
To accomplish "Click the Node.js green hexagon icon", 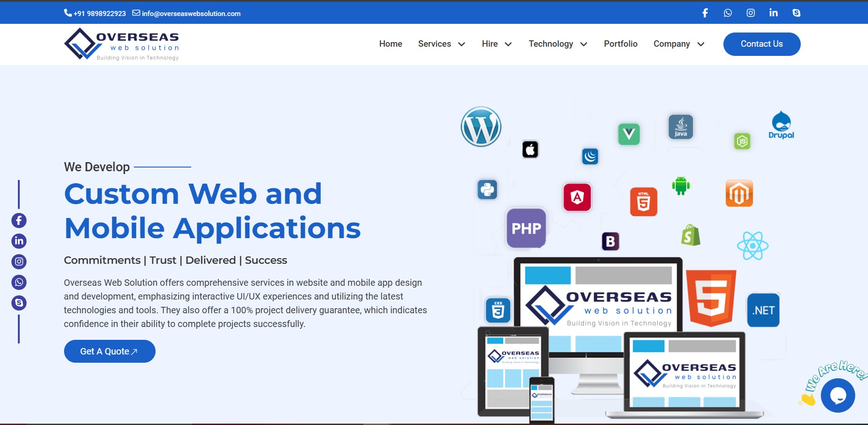I will (x=742, y=141).
